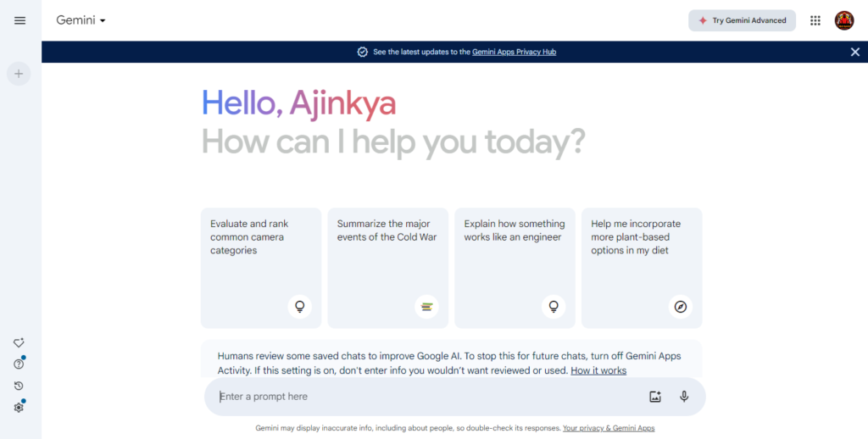Viewport: 868px width, 439px height.
Task: Open the Google apps grid
Action: pyautogui.click(x=815, y=20)
